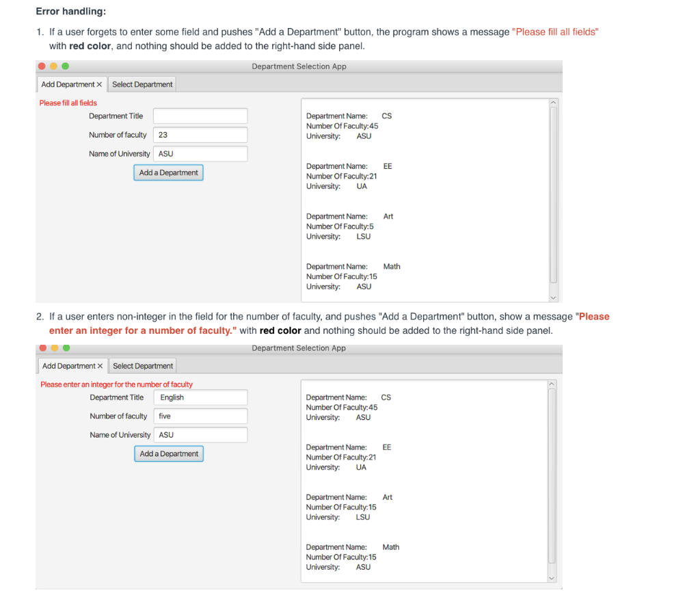This screenshot has width=700, height=593.
Task: Switch to Select Department tab in the top window
Action: (142, 84)
